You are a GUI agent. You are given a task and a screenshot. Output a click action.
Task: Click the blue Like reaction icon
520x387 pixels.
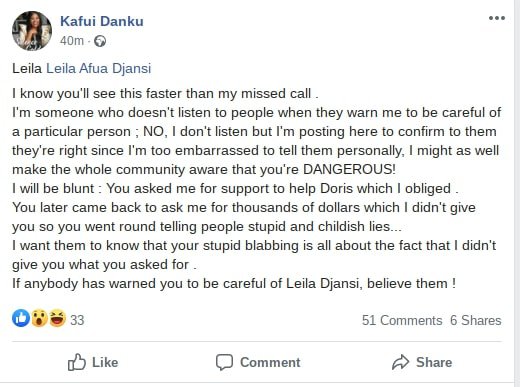(21, 318)
